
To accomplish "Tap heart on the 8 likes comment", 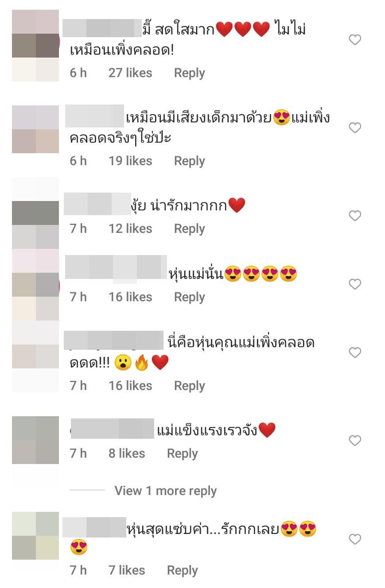I will (355, 441).
